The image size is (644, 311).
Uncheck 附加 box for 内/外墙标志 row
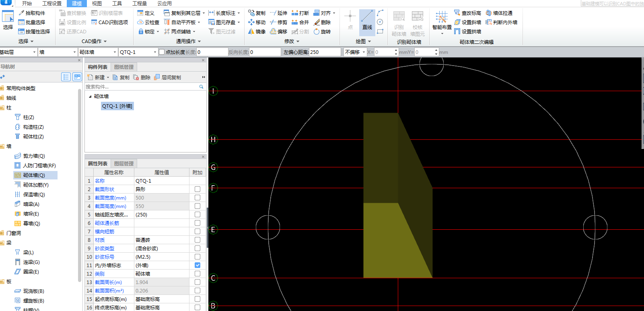click(x=198, y=265)
